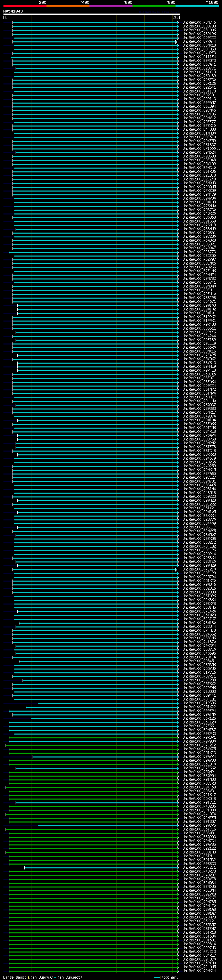Click the UniRef100_C6TIC3 label

click(199, 91)
